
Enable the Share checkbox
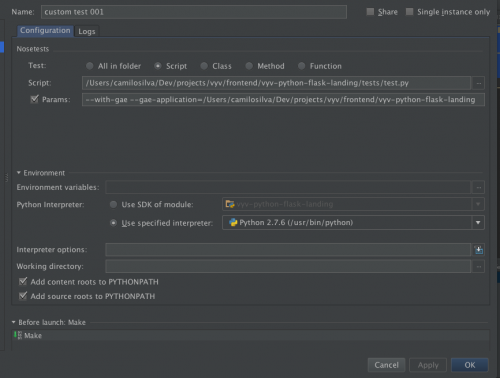coord(370,12)
